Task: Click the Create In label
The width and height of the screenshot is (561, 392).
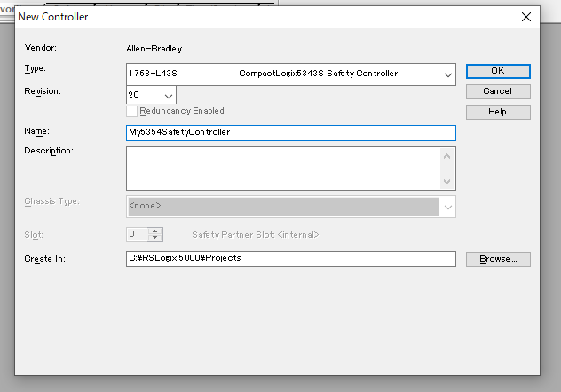Action: tap(44, 259)
